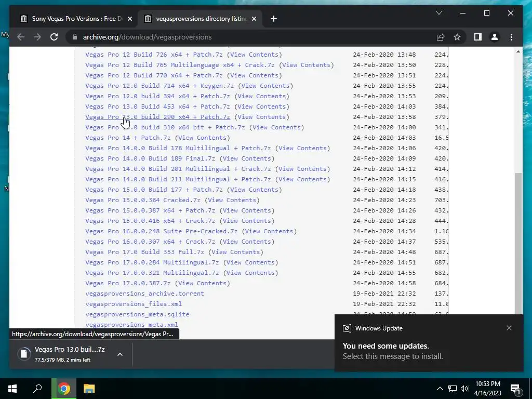Download Vegas Pro 12.0 Build 714 x64 + Keygen.7z
This screenshot has width=532, height=399.
pyautogui.click(x=159, y=86)
